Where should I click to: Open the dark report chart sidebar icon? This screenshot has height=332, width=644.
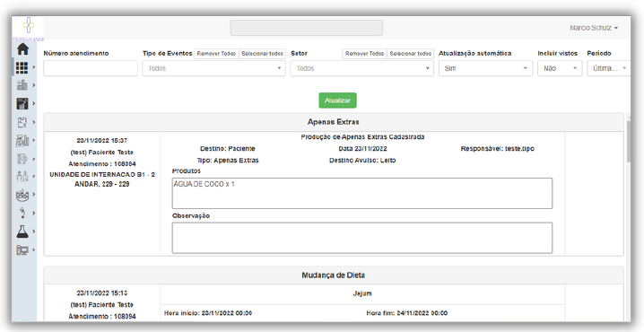coord(22,103)
